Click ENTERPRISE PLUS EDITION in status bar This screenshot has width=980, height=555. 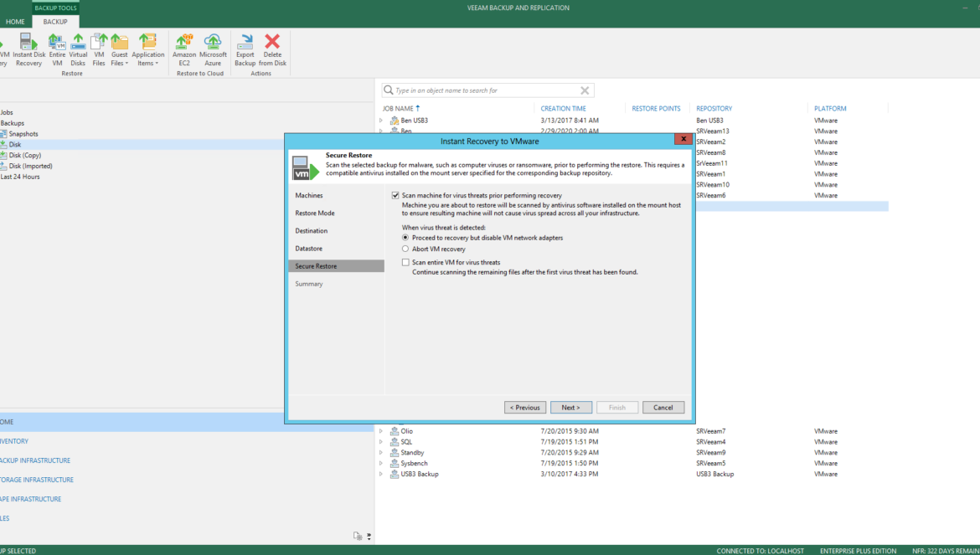click(x=858, y=551)
